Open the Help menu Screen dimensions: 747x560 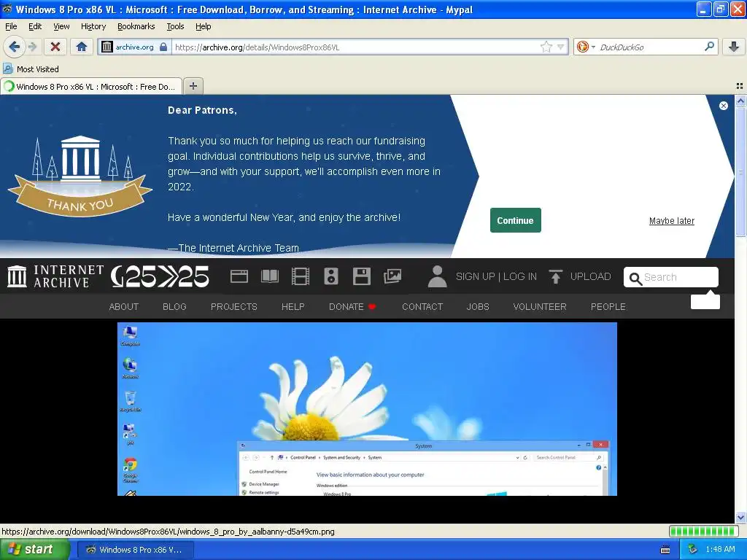point(203,26)
